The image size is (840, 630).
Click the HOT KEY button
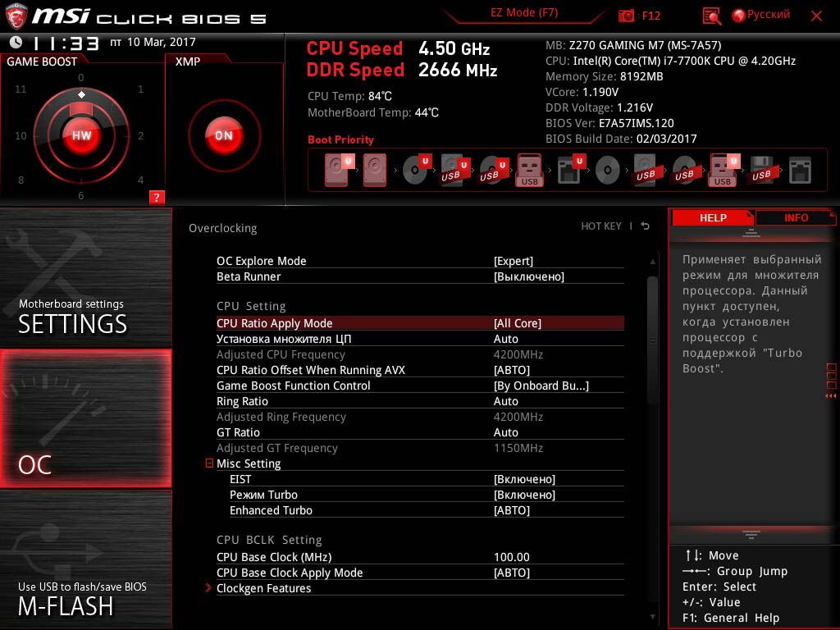pos(601,226)
